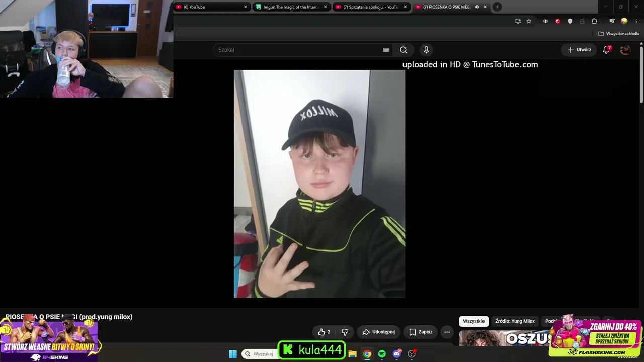Click the Windows taskbar 'Wyszukaj' search box

[261, 354]
